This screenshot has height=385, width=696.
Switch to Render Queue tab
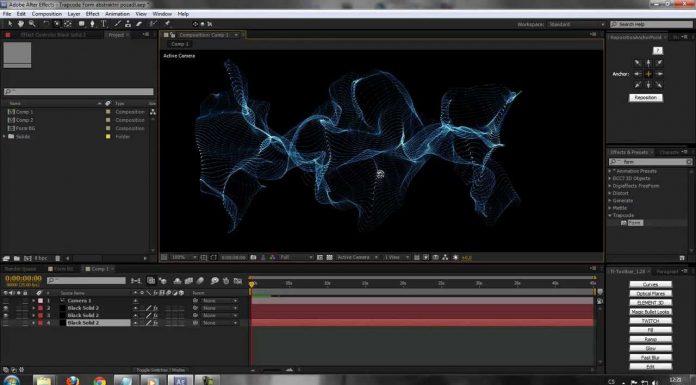click(x=20, y=269)
